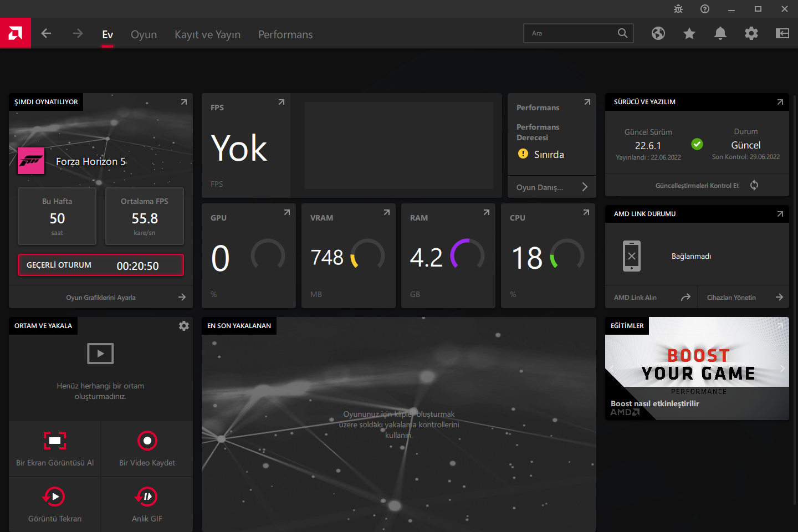Expand the Eğitimler panel
Image resolution: width=798 pixels, height=532 pixels.
click(780, 326)
